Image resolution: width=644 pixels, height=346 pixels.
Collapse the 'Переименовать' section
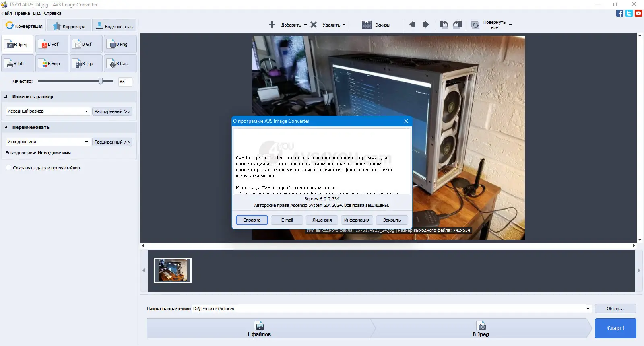[6, 127]
